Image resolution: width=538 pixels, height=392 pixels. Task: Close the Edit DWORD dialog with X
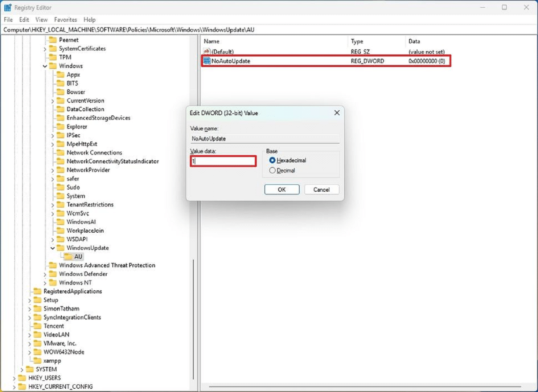[337, 113]
